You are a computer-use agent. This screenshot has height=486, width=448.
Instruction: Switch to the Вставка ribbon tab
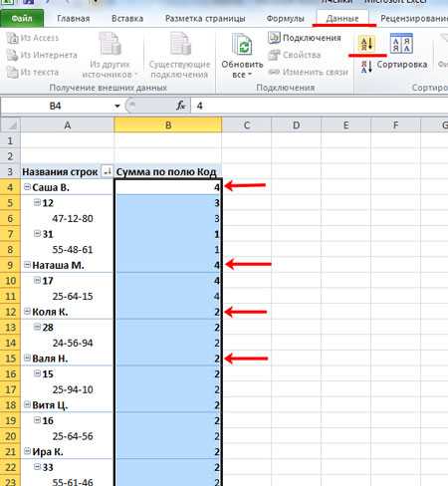[127, 18]
